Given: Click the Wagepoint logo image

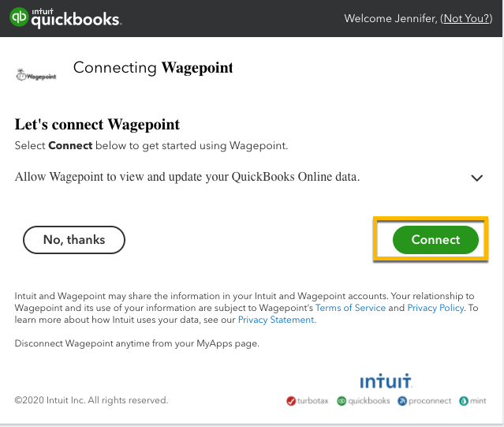Looking at the screenshot, I should [36, 75].
